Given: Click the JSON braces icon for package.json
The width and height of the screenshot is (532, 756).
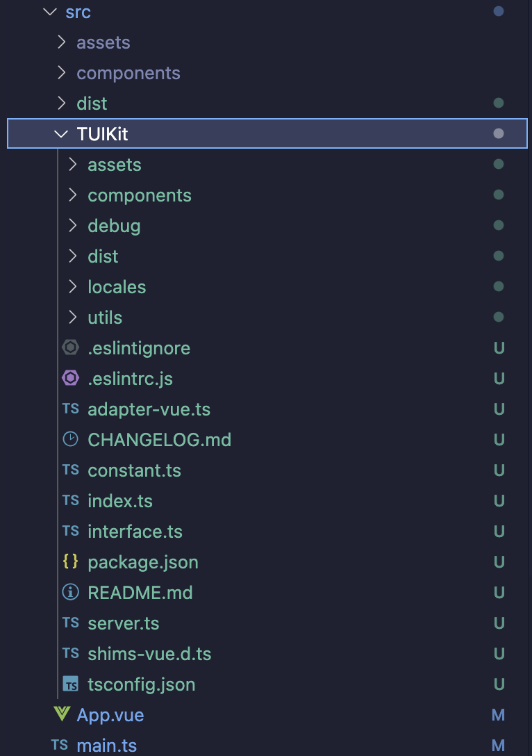Looking at the screenshot, I should (x=69, y=561).
